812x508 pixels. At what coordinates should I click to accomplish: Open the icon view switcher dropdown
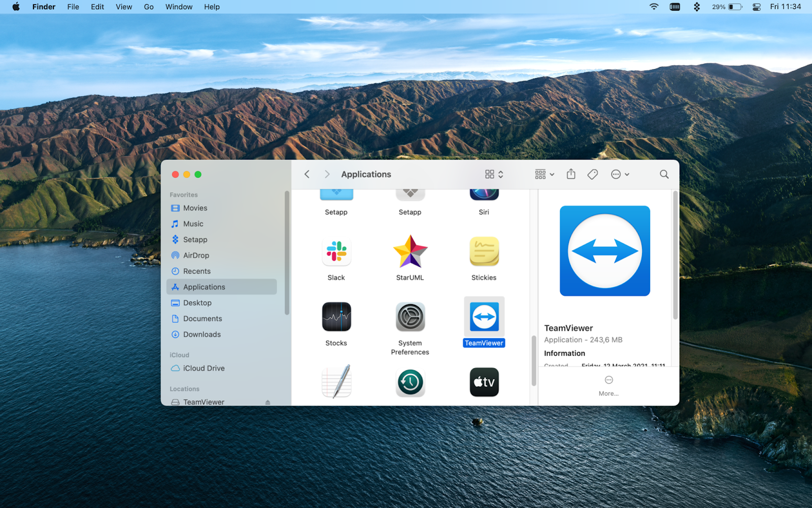494,174
